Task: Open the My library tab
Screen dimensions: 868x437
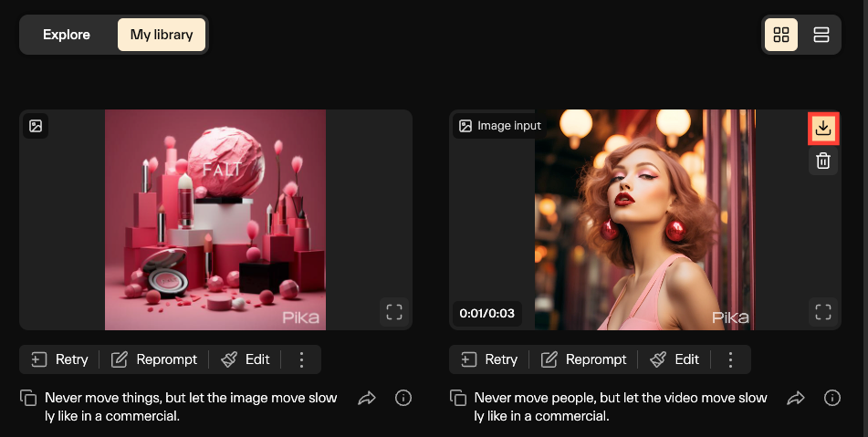Action: click(x=162, y=35)
